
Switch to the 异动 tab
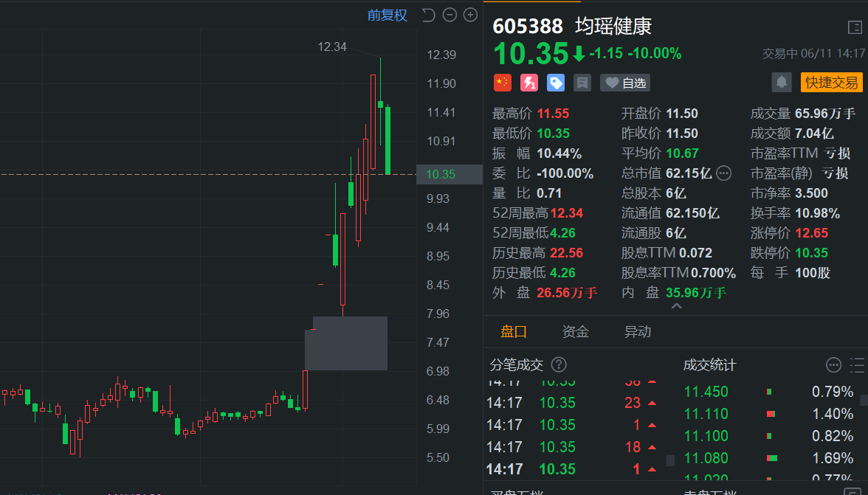pos(638,331)
